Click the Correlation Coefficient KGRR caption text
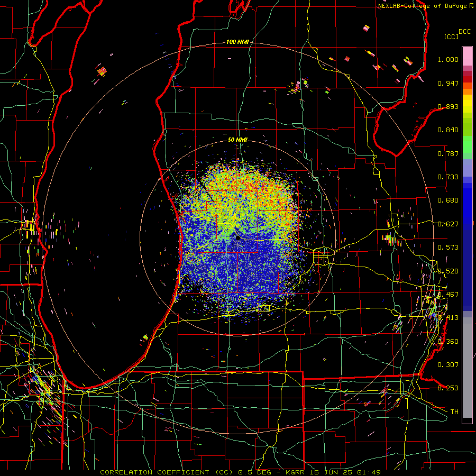This screenshot has height=476, width=476. [x=240, y=472]
